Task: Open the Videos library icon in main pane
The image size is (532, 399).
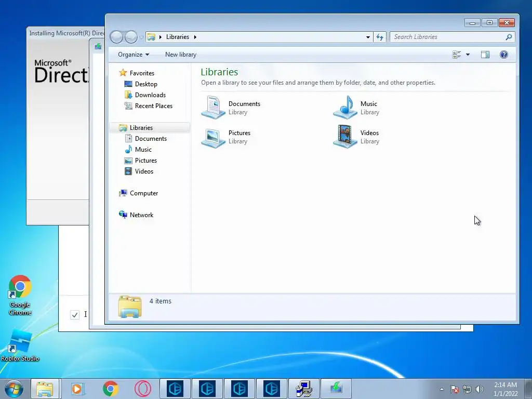Action: click(345, 137)
